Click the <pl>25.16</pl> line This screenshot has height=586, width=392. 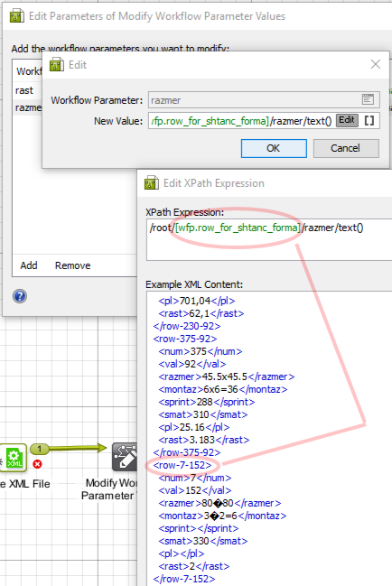[194, 427]
